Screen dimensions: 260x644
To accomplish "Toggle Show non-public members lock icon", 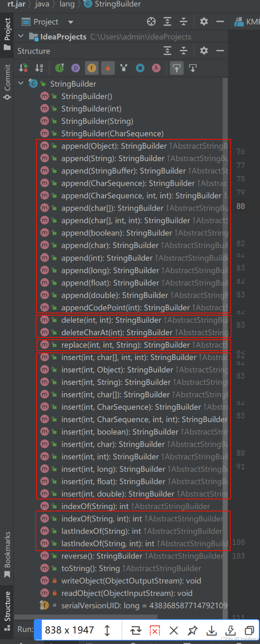I will [x=108, y=68].
